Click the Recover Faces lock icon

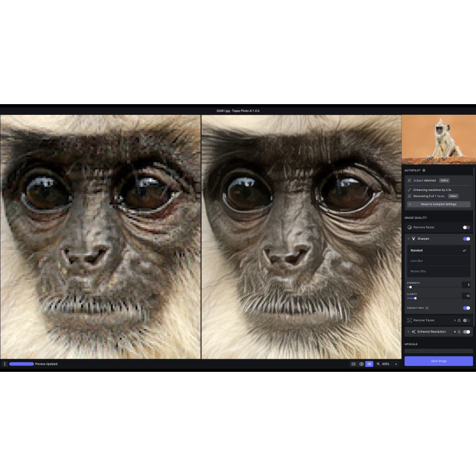[x=459, y=320]
